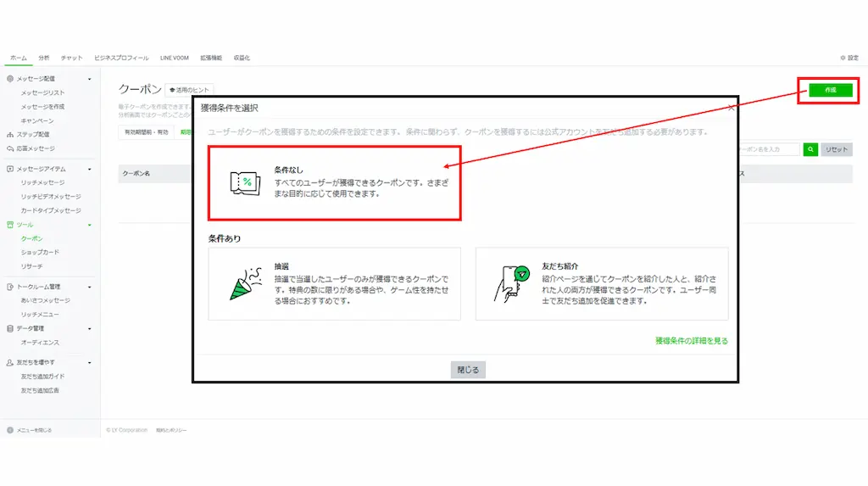868x486 pixels.
Task: Open the ホーム tab
Action: [19, 58]
